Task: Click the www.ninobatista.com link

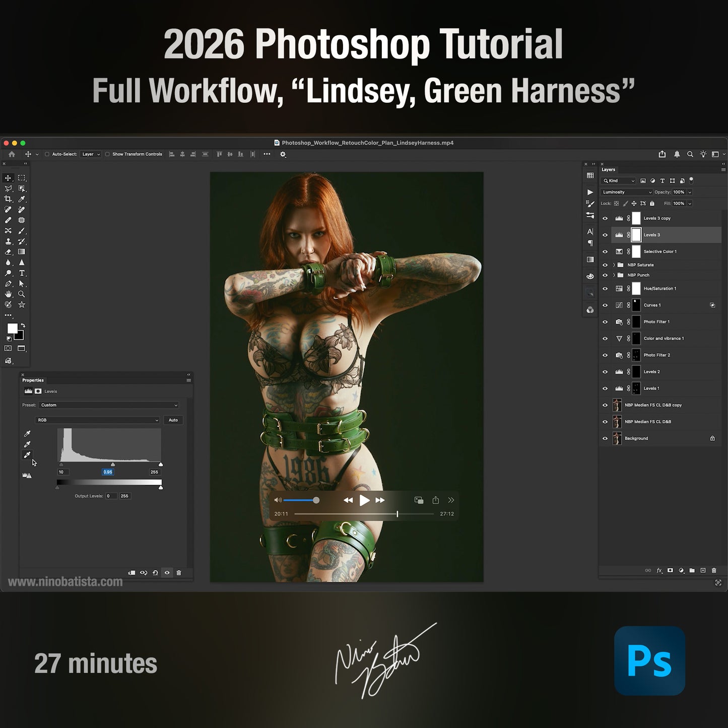Action: (x=65, y=580)
